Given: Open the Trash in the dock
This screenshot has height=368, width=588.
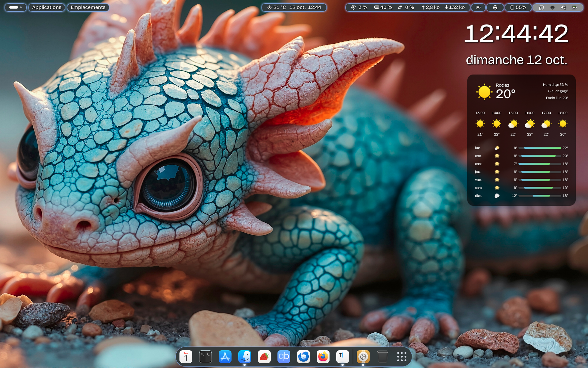Looking at the screenshot, I should (x=383, y=357).
